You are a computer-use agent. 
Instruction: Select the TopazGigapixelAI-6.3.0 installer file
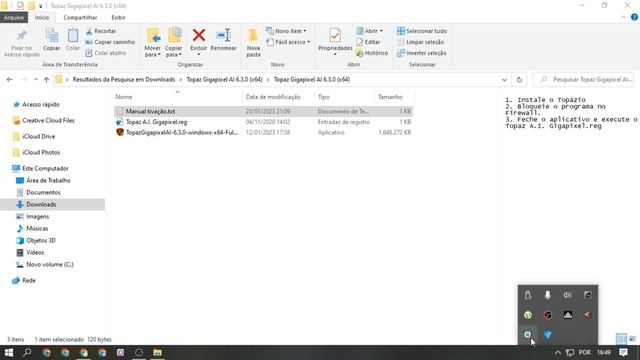[263, 133]
